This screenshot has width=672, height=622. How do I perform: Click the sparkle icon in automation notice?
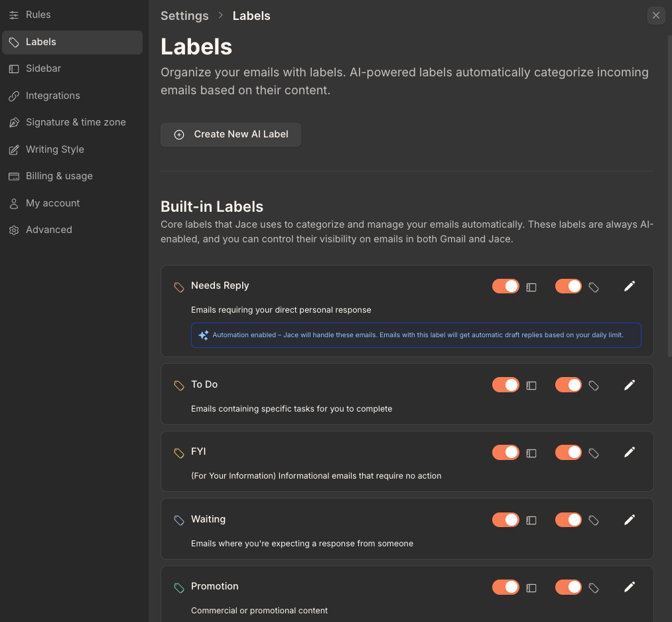click(204, 335)
